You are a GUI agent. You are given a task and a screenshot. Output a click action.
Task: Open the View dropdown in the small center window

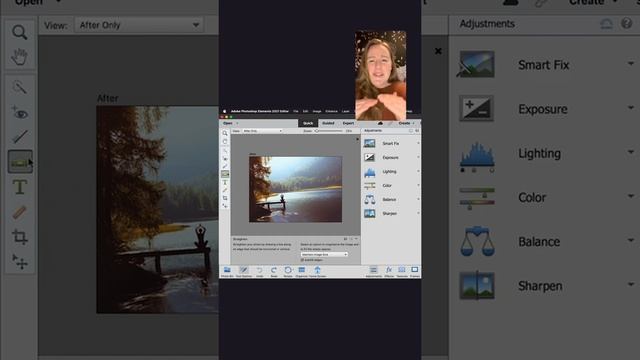coord(262,131)
